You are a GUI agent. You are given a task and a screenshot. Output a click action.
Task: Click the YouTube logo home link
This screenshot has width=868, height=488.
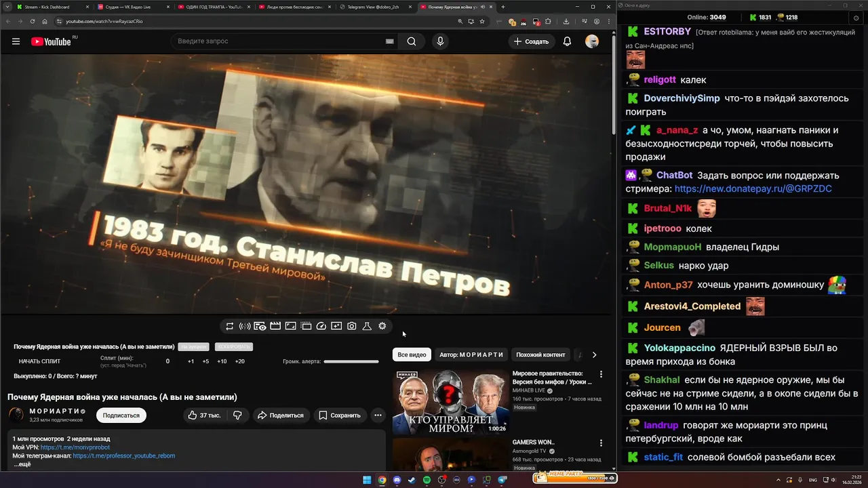click(x=51, y=41)
